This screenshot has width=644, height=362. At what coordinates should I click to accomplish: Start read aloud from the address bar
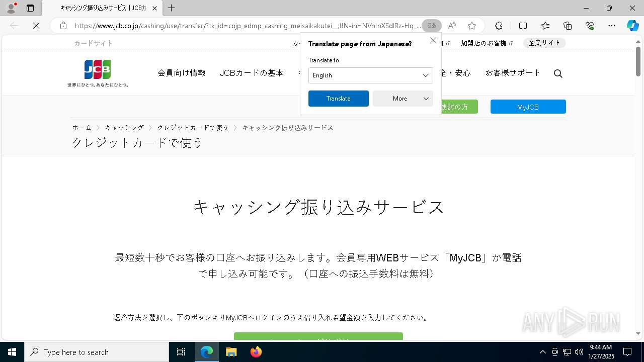tap(452, 26)
